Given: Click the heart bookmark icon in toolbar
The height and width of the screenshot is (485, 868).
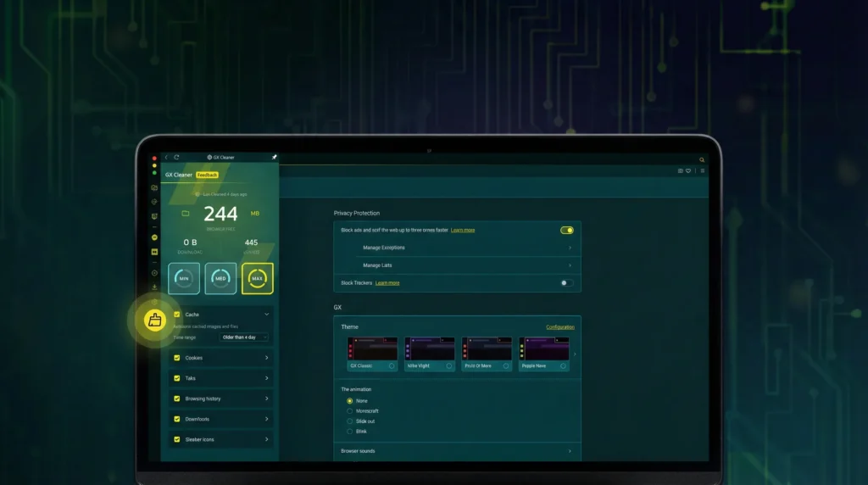Looking at the screenshot, I should (689, 170).
